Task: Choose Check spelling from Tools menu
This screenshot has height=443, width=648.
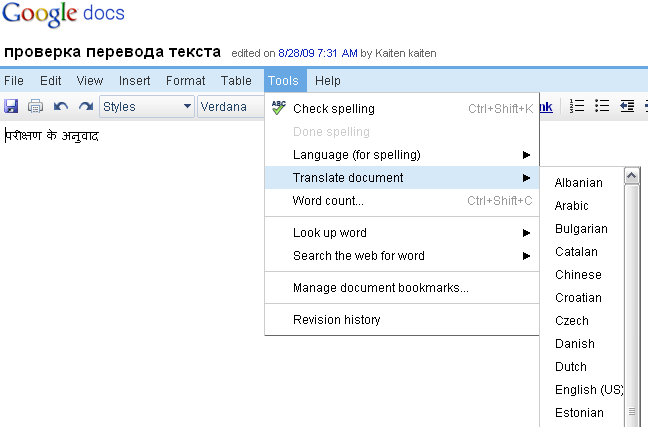Action: tap(402, 109)
